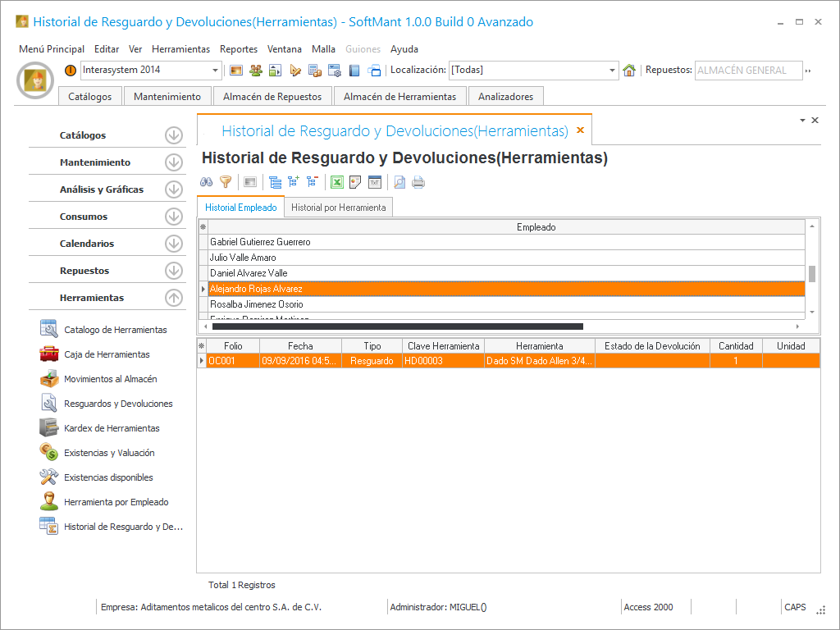Image resolution: width=840 pixels, height=630 pixels.
Task: Export the grid to Excel
Action: coord(336,182)
